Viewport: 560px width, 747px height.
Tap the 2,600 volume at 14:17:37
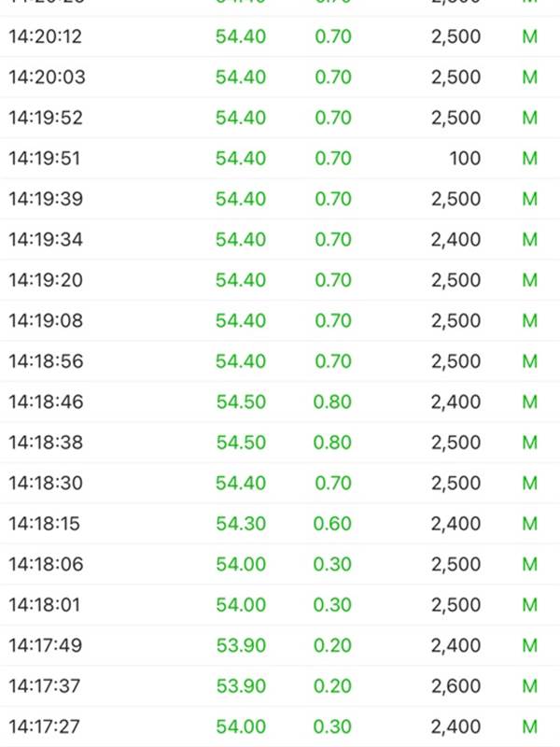pos(455,685)
